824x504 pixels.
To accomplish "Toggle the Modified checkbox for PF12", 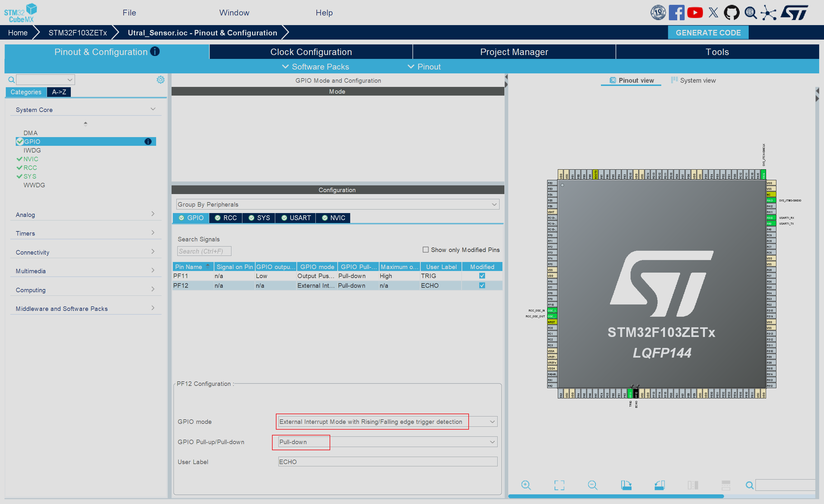I will pos(482,285).
